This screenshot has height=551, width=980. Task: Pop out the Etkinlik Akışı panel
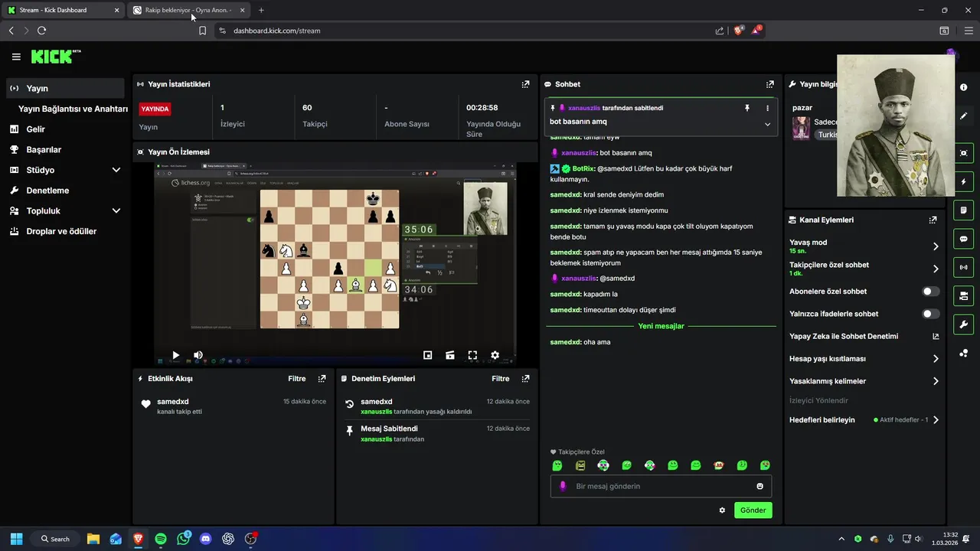[x=322, y=379]
